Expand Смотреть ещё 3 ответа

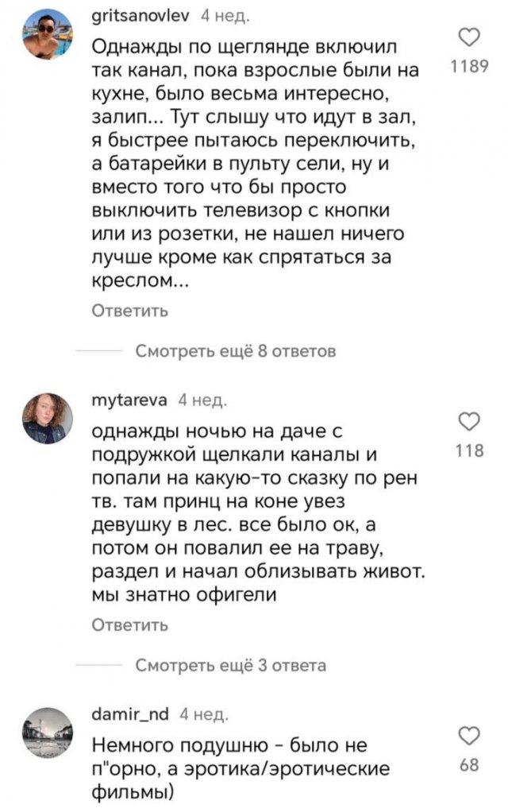[230, 664]
